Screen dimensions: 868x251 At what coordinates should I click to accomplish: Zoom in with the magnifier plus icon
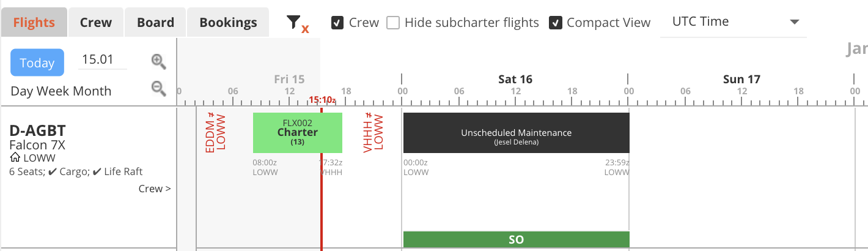coord(159,61)
